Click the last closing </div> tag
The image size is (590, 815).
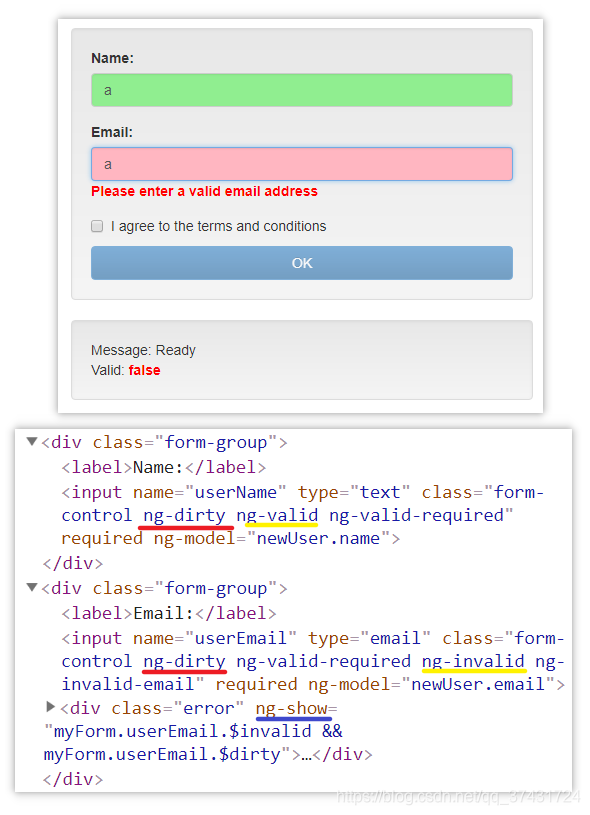click(73, 779)
